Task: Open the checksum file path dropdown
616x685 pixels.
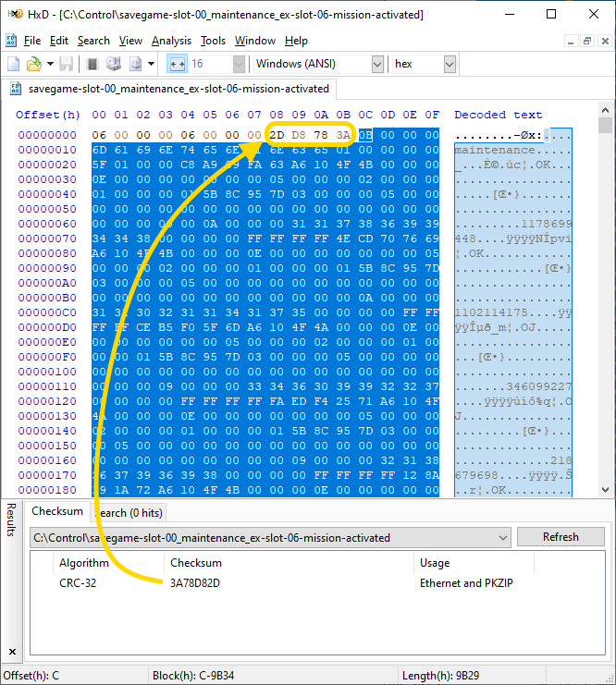Action: coord(504,538)
